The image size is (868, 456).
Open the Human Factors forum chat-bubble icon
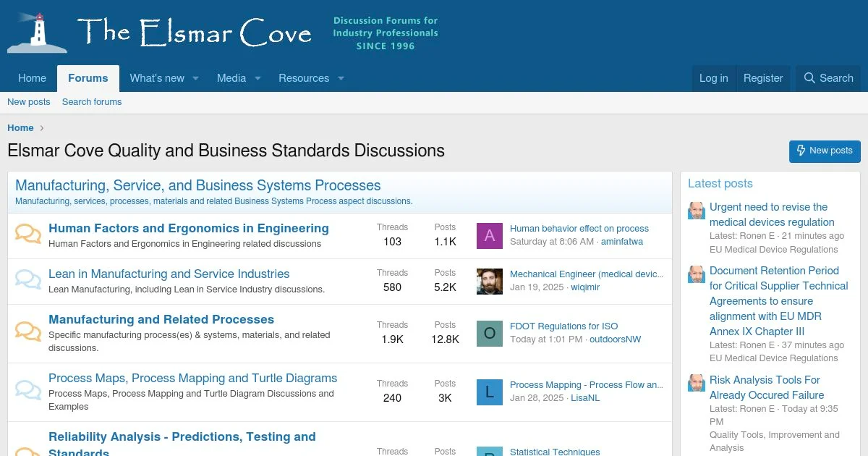[28, 235]
